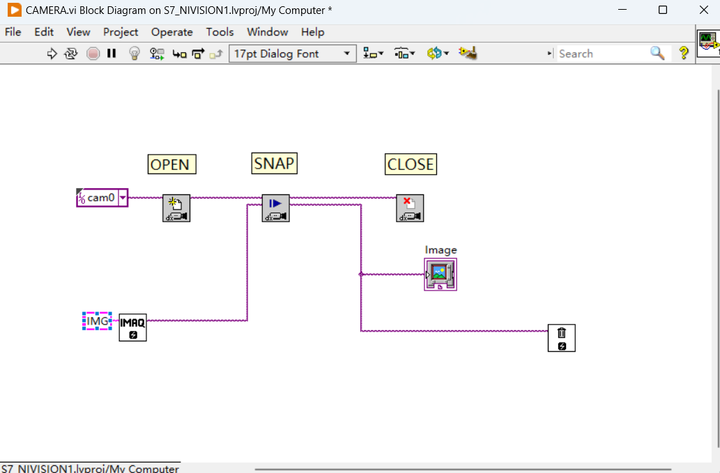The height and width of the screenshot is (473, 720).
Task: Click the VI icon pane at top right
Action: click(x=708, y=43)
